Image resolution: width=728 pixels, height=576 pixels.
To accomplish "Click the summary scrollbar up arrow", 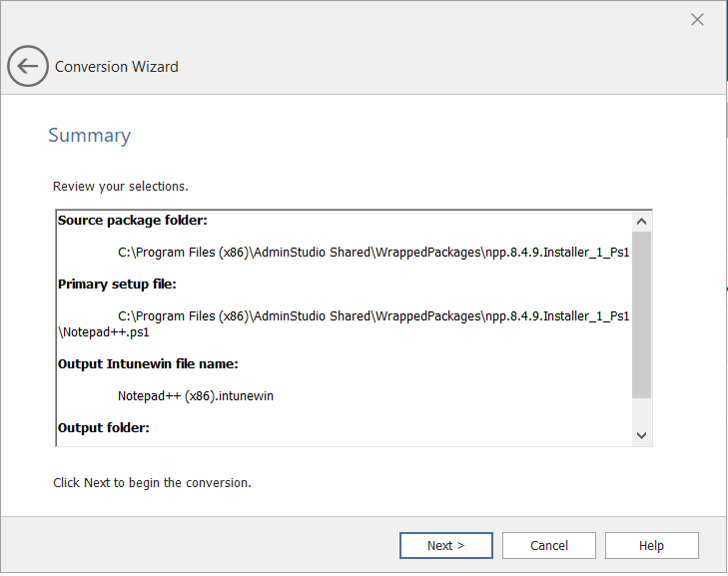I will click(641, 222).
